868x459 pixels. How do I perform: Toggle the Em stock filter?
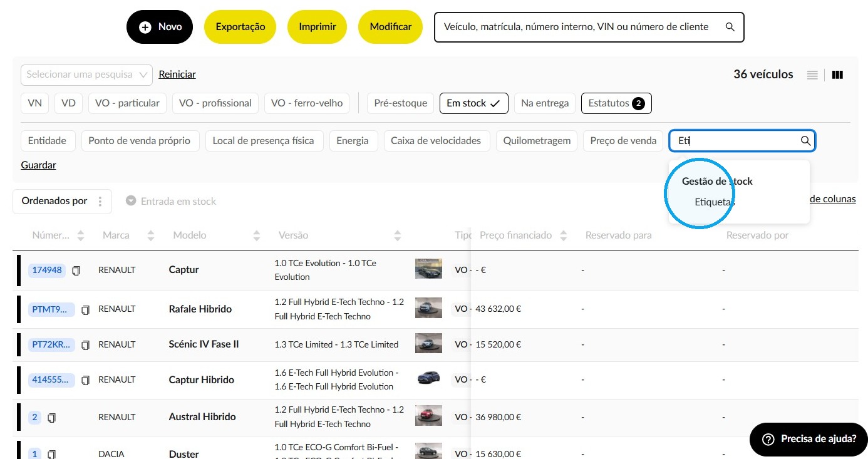[x=473, y=103]
